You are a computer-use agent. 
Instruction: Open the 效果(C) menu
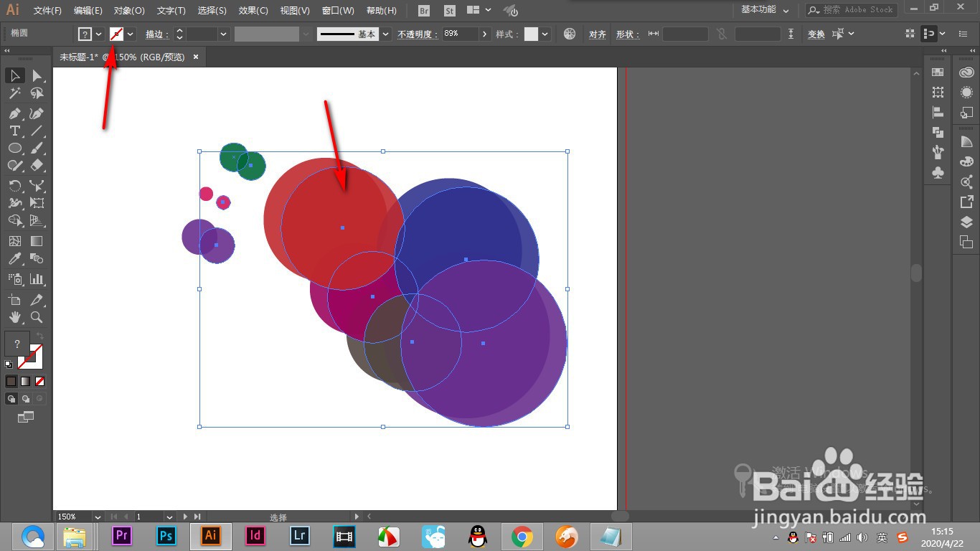pos(253,11)
